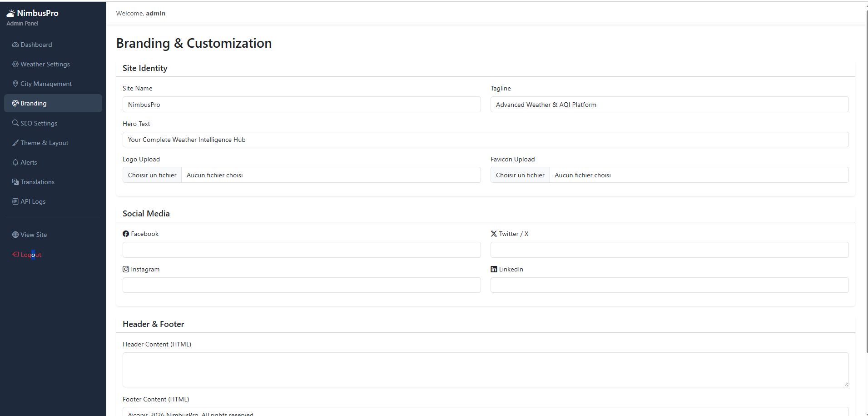Click the SEO Settings magnifier icon
This screenshot has height=416, width=868.
[15, 123]
